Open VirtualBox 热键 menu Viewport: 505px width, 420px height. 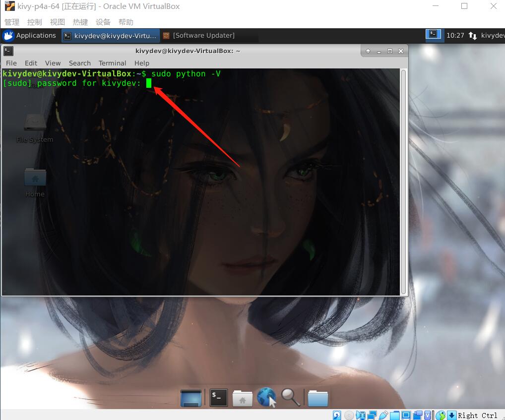click(80, 22)
